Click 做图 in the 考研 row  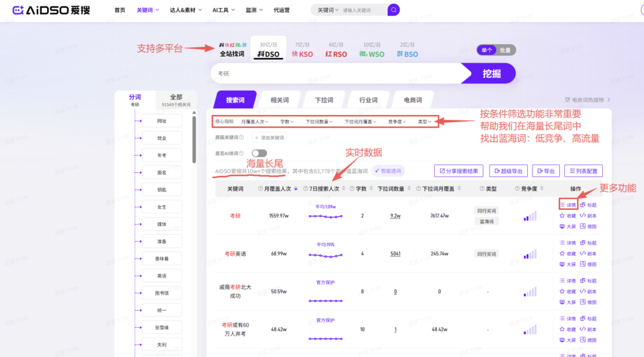[588, 226]
